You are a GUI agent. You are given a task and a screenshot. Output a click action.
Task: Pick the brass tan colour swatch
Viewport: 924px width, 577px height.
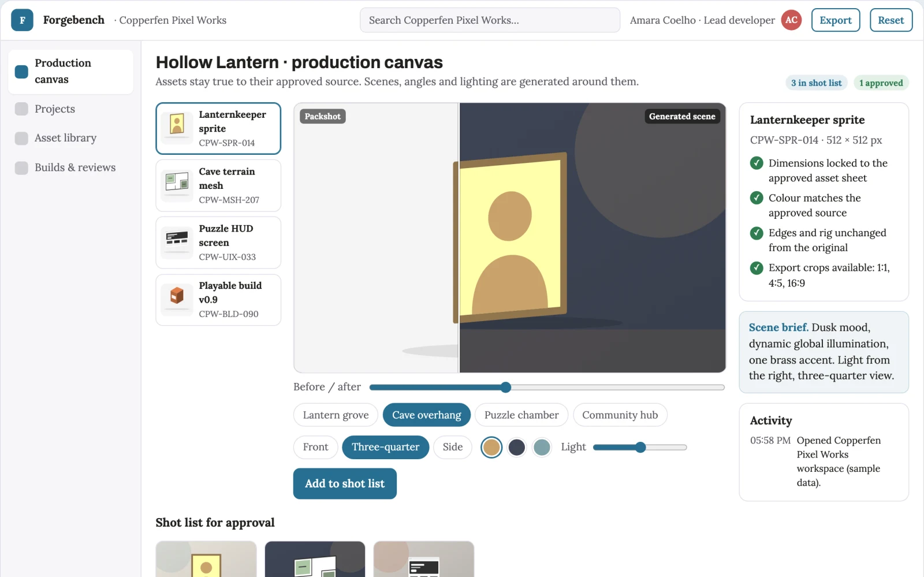491,447
